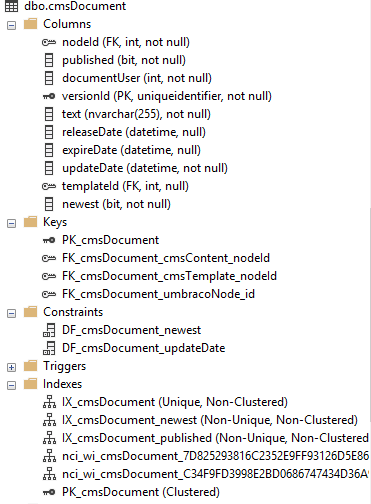Click the Triggers folder icon
Image resolution: width=371 pixels, height=504 pixels.
(30, 366)
